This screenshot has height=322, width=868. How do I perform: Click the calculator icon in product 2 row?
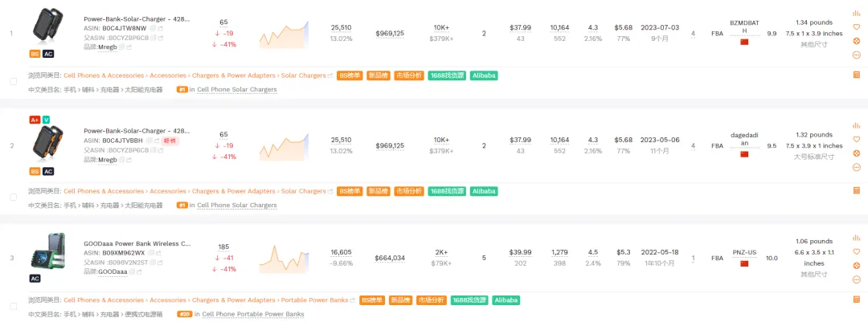point(856,191)
